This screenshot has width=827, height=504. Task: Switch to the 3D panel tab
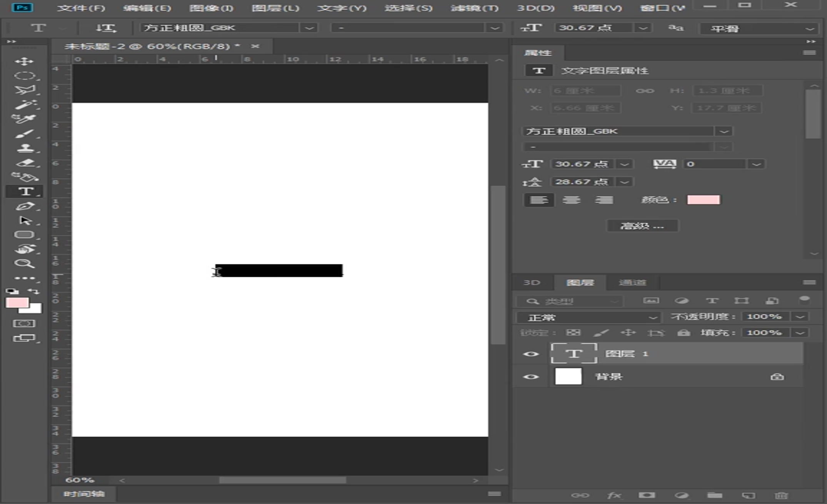point(532,283)
